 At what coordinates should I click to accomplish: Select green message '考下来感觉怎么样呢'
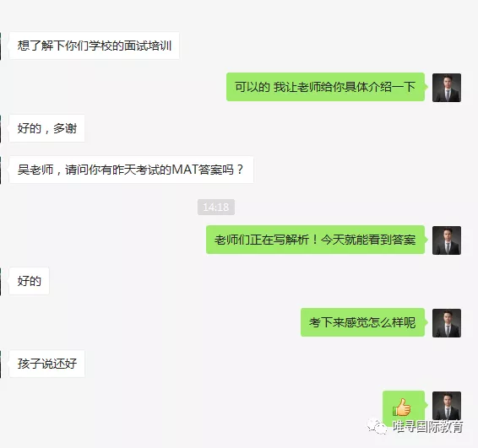click(x=363, y=322)
